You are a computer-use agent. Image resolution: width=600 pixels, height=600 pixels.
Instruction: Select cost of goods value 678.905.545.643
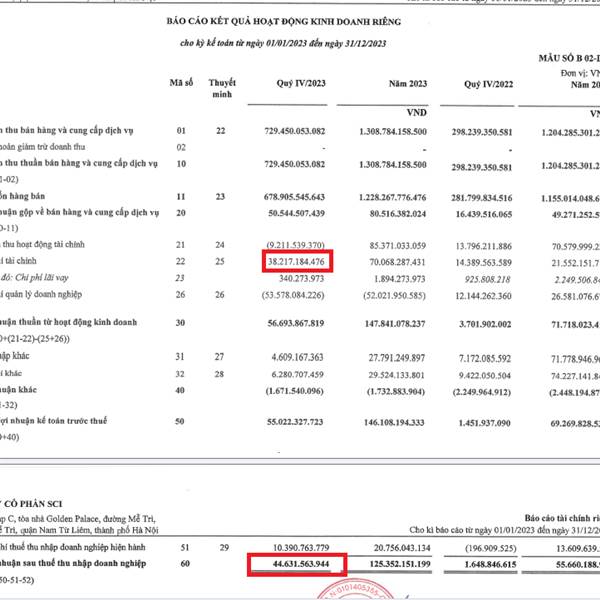[x=294, y=197]
